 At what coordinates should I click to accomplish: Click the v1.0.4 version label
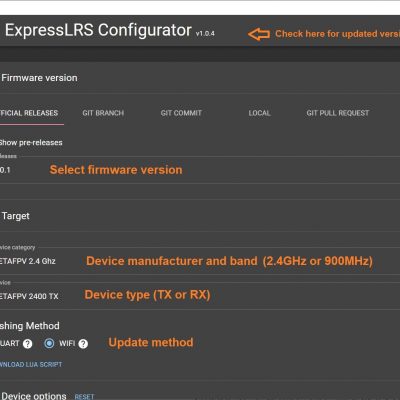click(x=205, y=33)
